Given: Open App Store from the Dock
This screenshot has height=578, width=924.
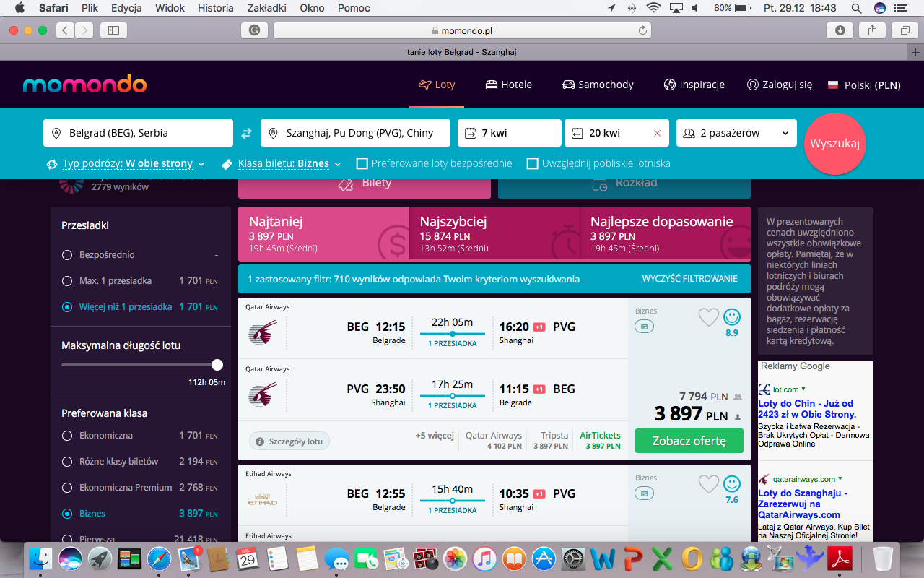Looking at the screenshot, I should [x=544, y=558].
